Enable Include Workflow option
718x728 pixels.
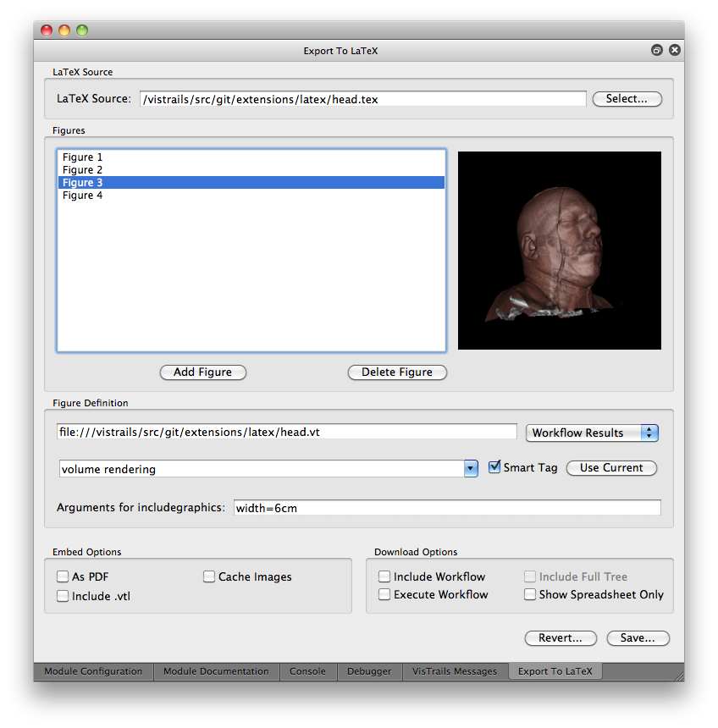coord(384,577)
